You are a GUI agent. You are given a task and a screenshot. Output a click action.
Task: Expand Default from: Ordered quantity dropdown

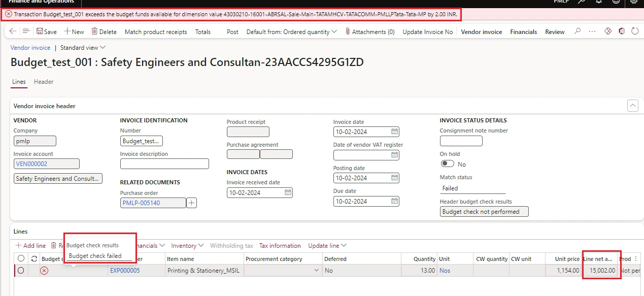[292, 31]
